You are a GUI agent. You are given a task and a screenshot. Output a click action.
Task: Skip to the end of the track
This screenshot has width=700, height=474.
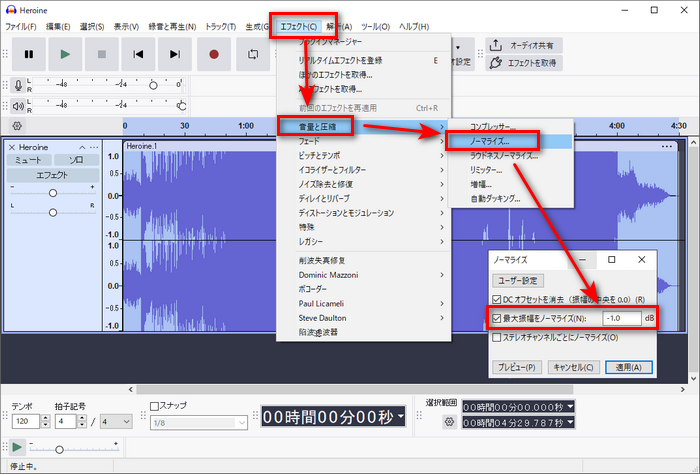176,54
